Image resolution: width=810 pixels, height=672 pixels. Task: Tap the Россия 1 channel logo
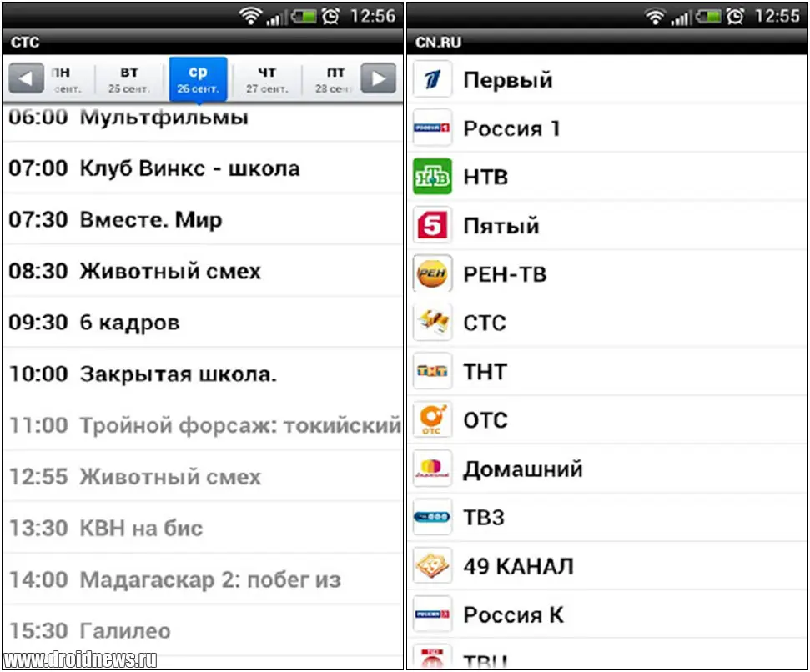click(432, 128)
